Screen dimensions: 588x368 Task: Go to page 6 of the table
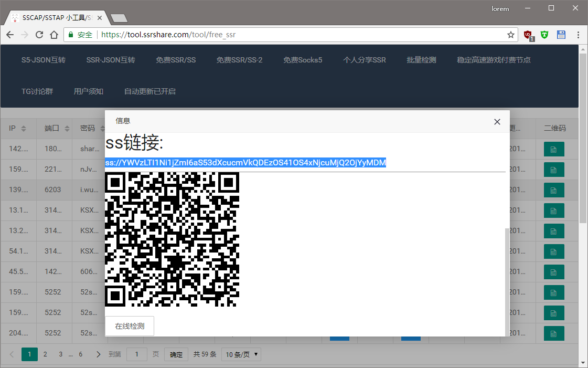81,354
